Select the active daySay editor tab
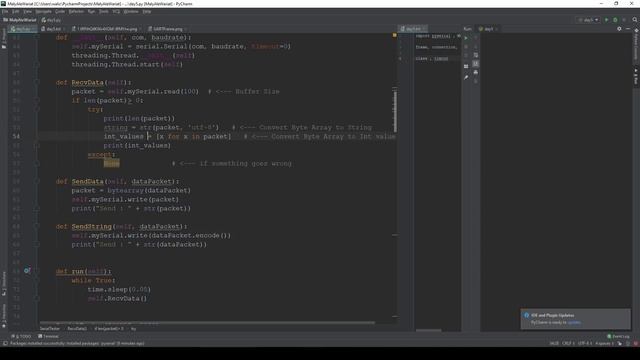The width and height of the screenshot is (640, 360). [22, 29]
